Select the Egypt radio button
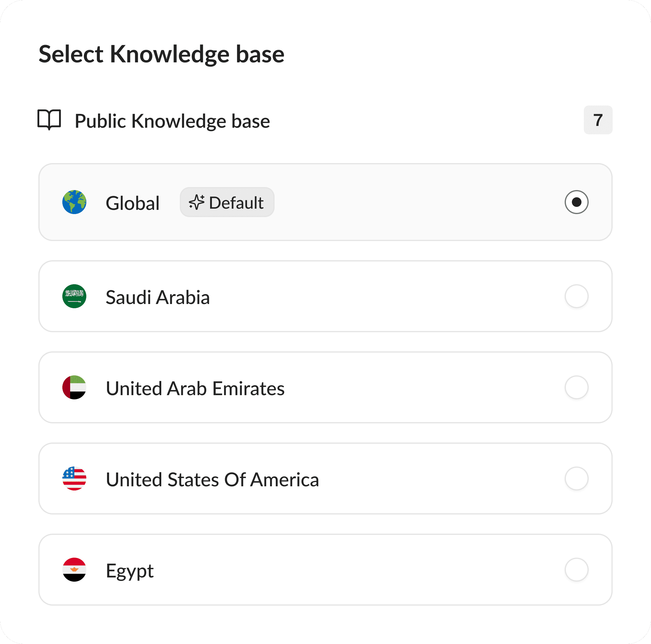The image size is (651, 644). tap(576, 570)
